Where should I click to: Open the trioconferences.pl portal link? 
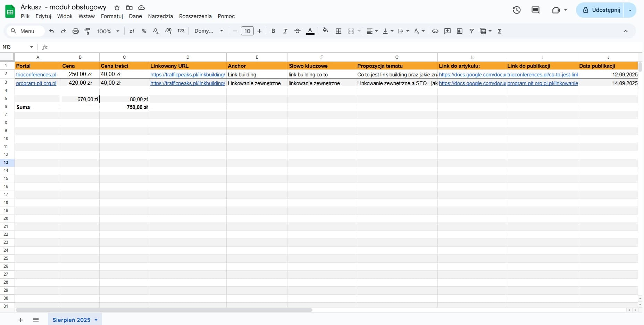[x=36, y=75]
